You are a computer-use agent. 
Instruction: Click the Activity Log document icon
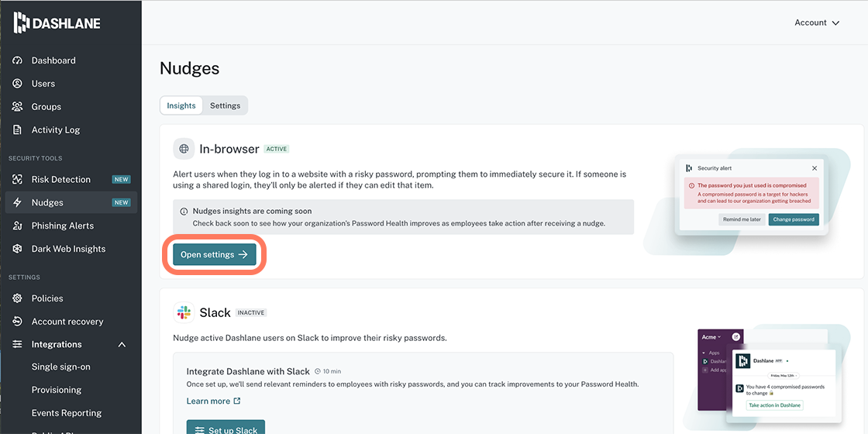17,129
